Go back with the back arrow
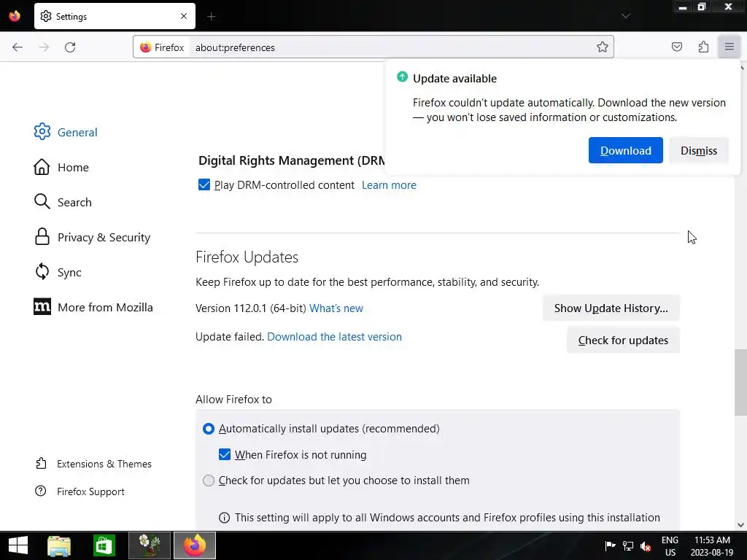Image resolution: width=747 pixels, height=560 pixels. point(18,47)
